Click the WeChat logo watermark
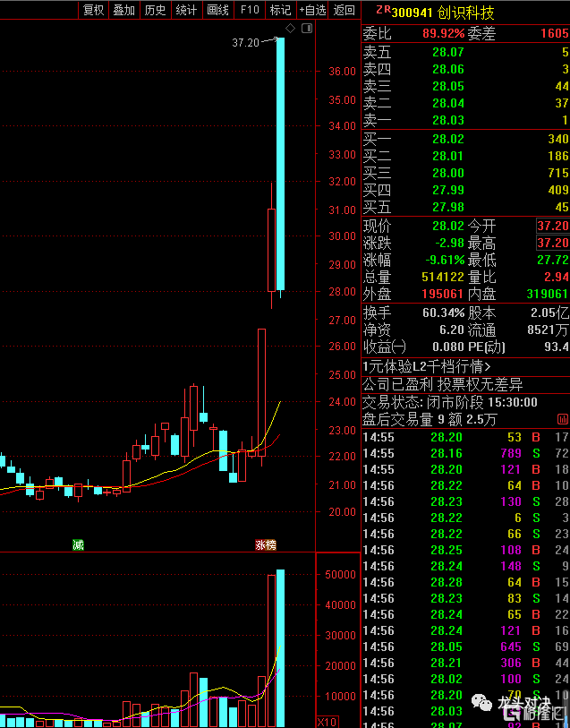Image resolution: width=570 pixels, height=728 pixels. pos(482,702)
